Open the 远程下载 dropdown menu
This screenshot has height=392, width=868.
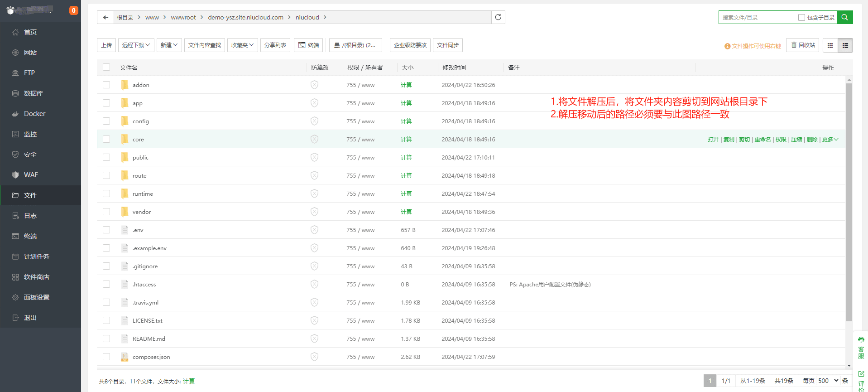pyautogui.click(x=136, y=45)
